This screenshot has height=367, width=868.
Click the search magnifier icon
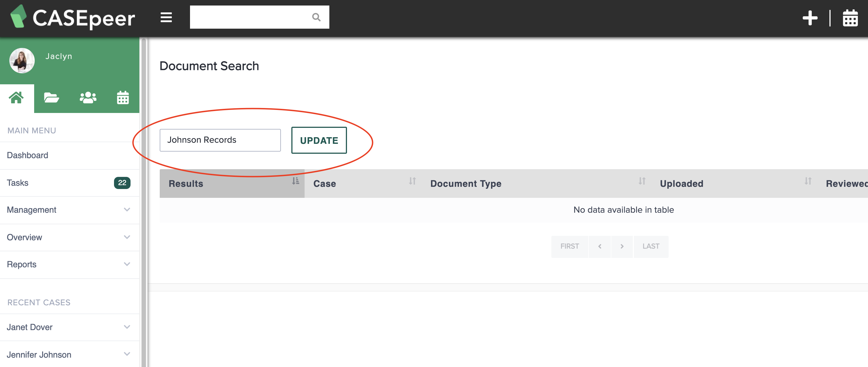(316, 17)
